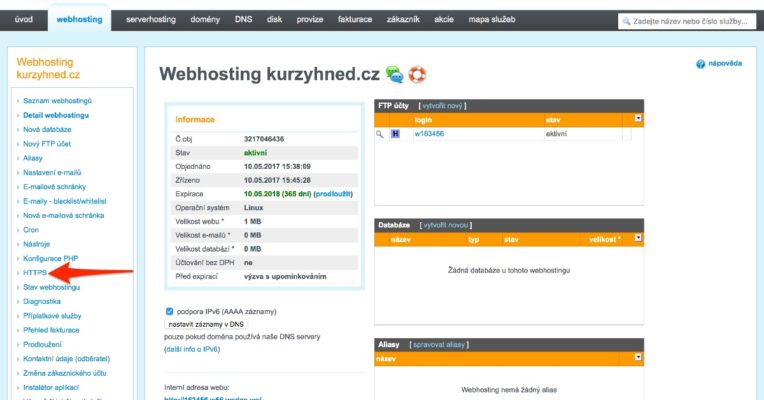Image resolution: width=764 pixels, height=400 pixels.
Task: Open Nástroje sidebar link
Action: pyautogui.click(x=37, y=244)
